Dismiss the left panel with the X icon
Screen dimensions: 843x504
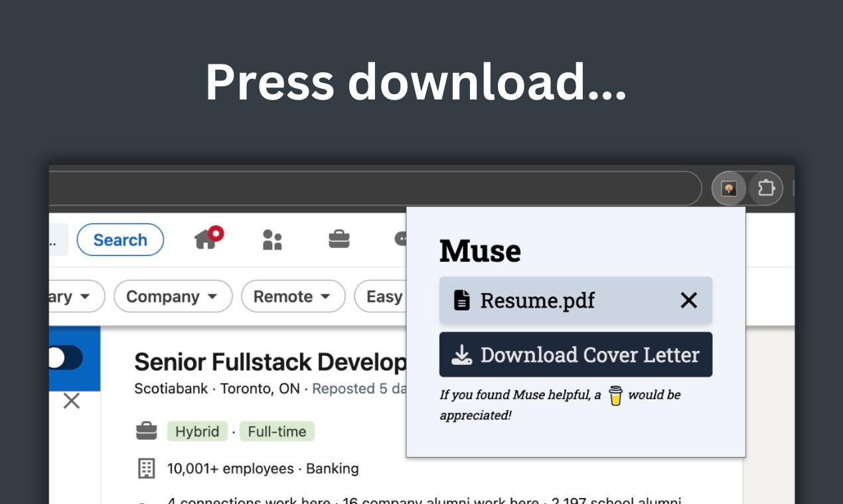(x=71, y=401)
